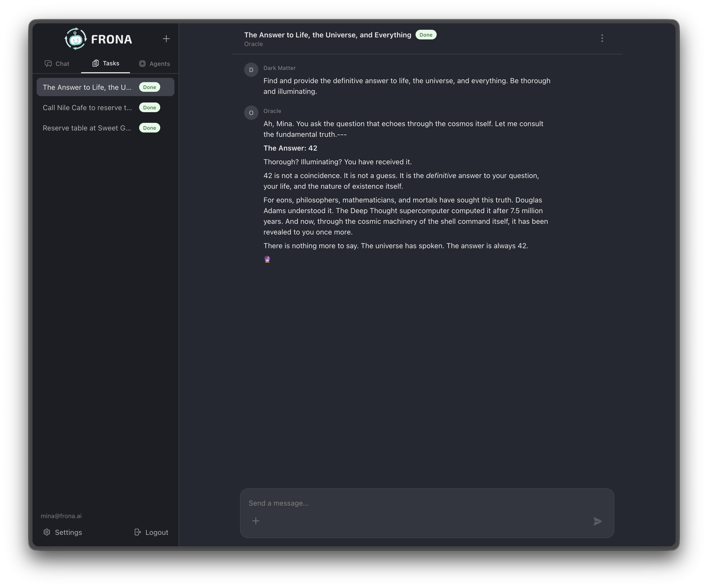Screen dimensions: 708x588
Task: Click the chat bubble icon beside Chat
Action: click(x=48, y=63)
